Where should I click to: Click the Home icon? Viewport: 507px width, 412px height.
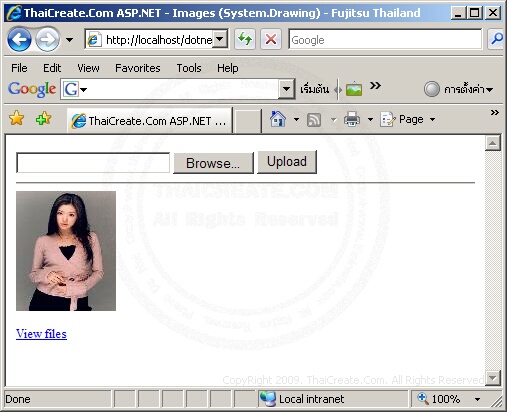click(x=278, y=119)
